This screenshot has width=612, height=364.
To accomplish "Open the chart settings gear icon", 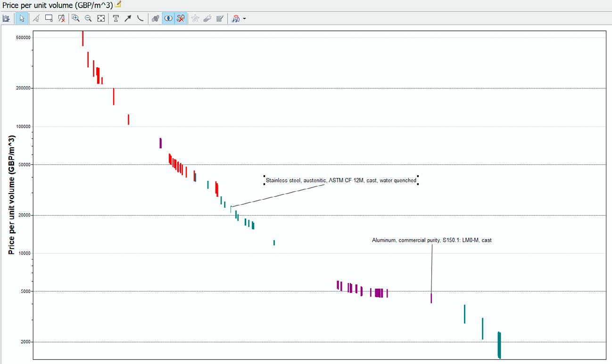I will coord(6,18).
